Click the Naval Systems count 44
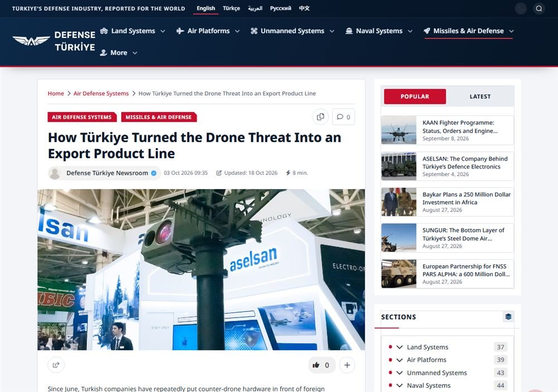 (501, 385)
